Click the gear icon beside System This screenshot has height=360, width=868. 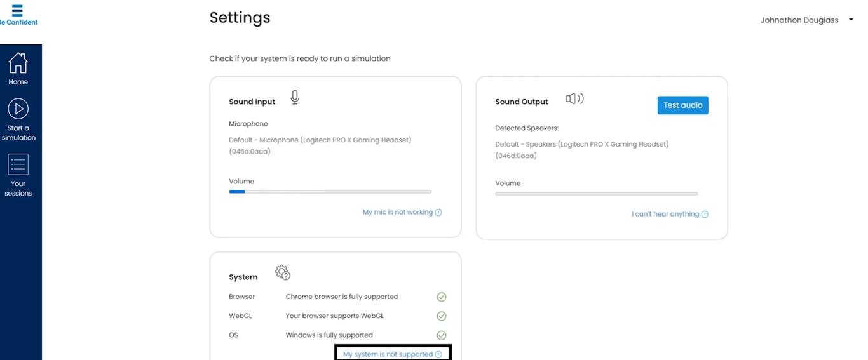click(x=283, y=273)
